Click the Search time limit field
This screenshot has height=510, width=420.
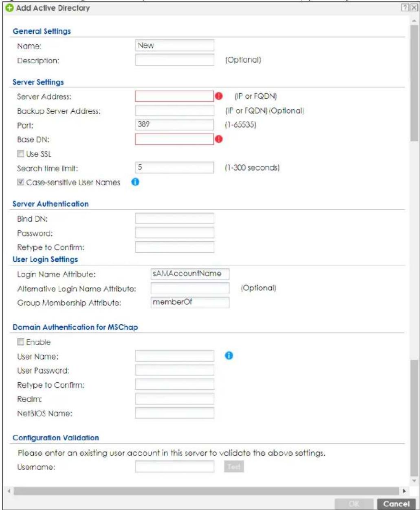[x=174, y=167]
